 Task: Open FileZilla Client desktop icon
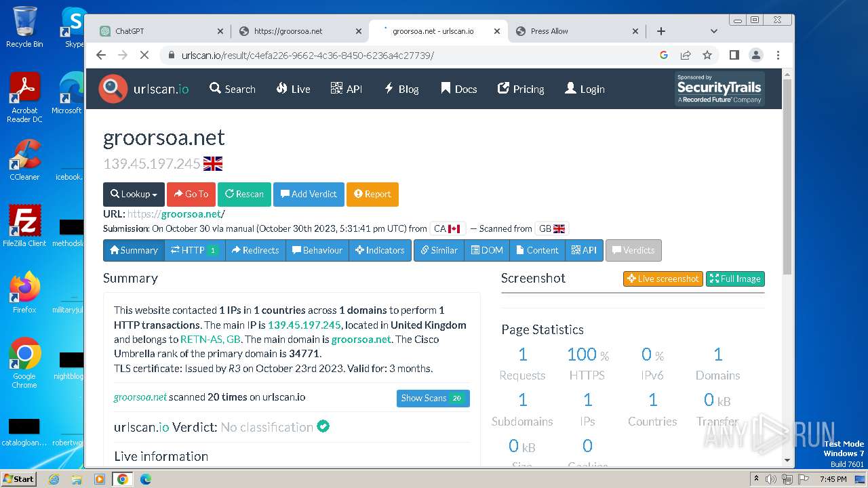(x=24, y=226)
